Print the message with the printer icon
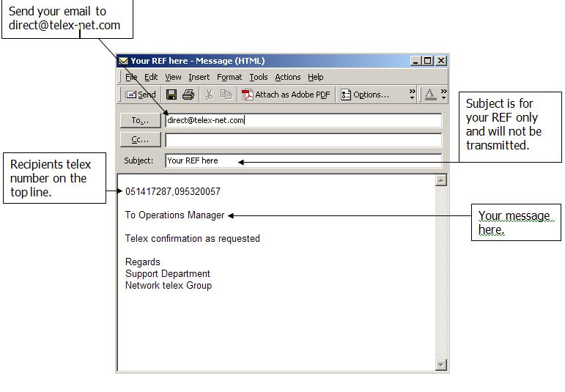Image resolution: width=565 pixels, height=392 pixels. point(188,95)
